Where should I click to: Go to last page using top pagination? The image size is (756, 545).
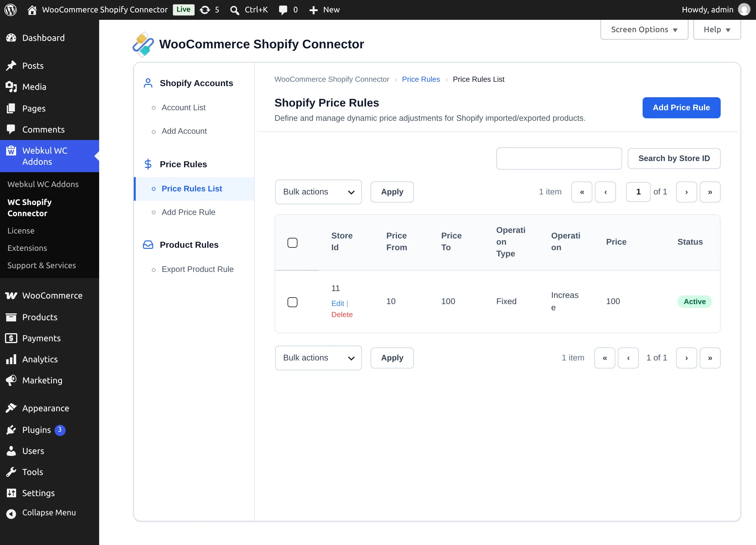pyautogui.click(x=710, y=192)
